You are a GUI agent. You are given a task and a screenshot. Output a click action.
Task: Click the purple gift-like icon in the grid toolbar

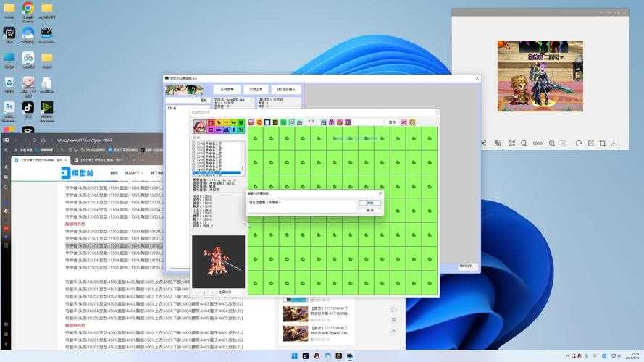pyautogui.click(x=332, y=122)
